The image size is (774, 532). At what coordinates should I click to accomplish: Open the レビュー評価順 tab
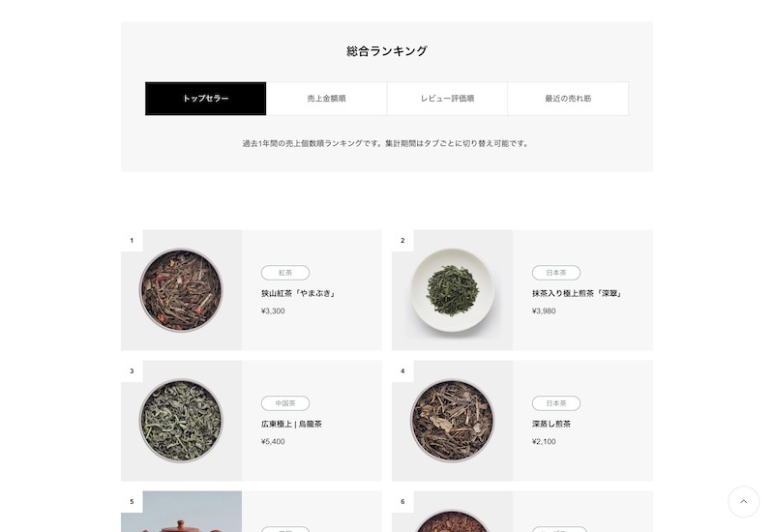[x=447, y=99]
